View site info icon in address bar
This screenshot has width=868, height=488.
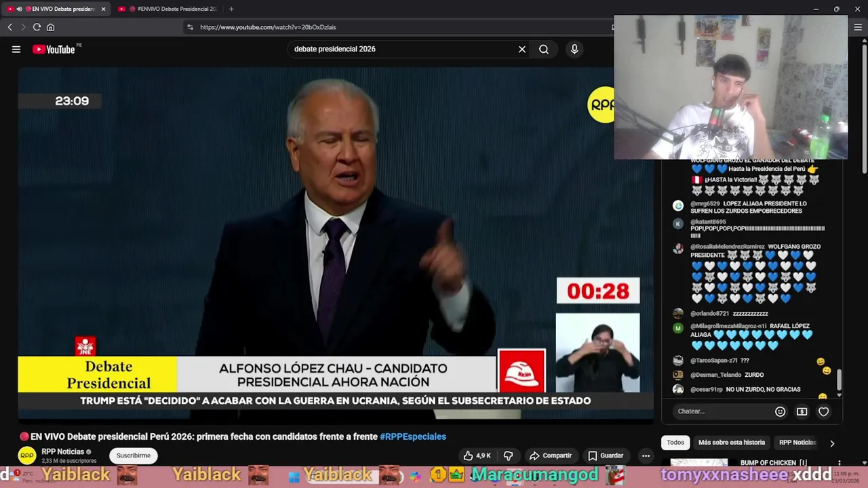pyautogui.click(x=191, y=27)
